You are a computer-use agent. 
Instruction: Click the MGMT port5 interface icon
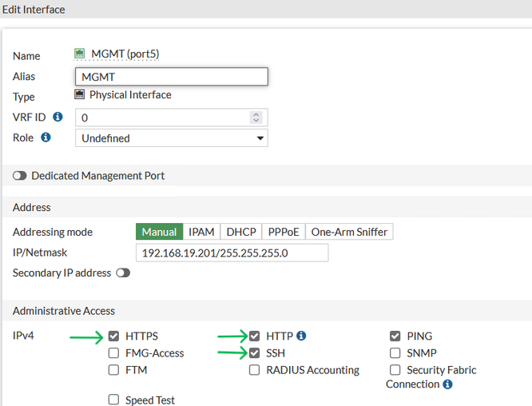pyautogui.click(x=79, y=54)
